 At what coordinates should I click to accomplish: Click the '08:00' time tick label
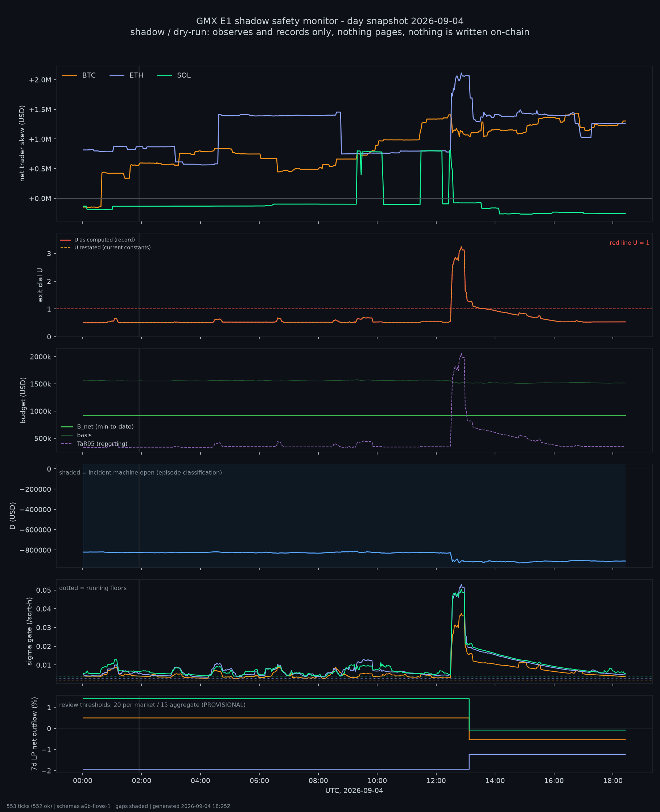[318, 781]
